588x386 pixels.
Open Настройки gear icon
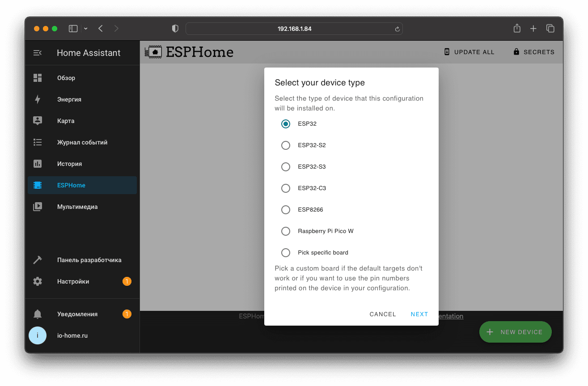point(38,281)
